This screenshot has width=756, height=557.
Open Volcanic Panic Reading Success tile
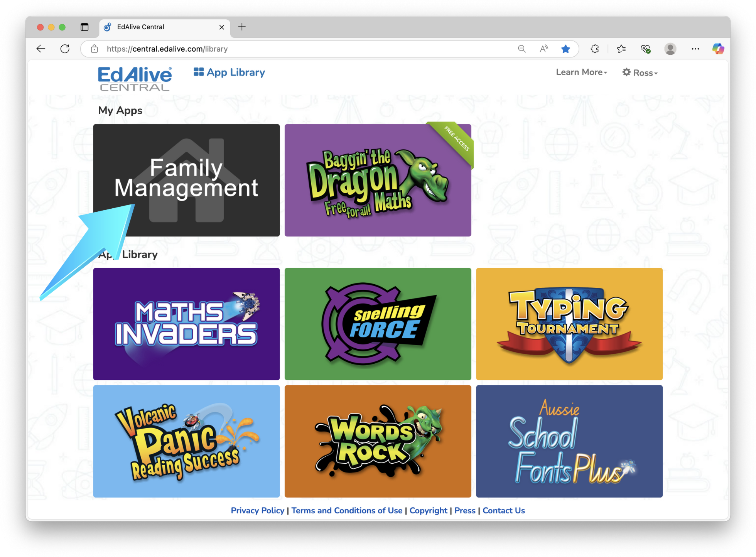coord(186,441)
